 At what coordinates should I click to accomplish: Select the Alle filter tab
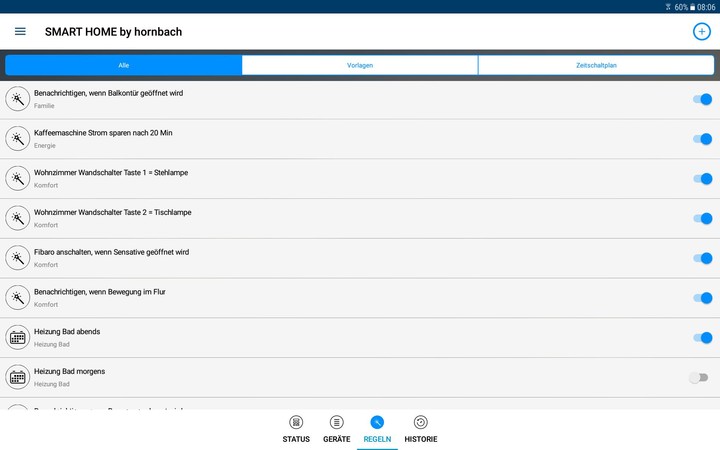(x=124, y=65)
